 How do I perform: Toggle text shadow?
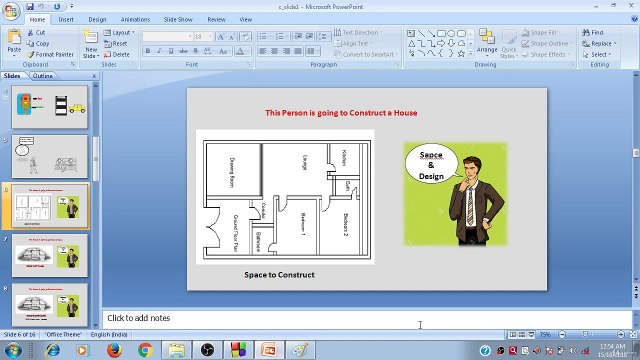coord(196,51)
